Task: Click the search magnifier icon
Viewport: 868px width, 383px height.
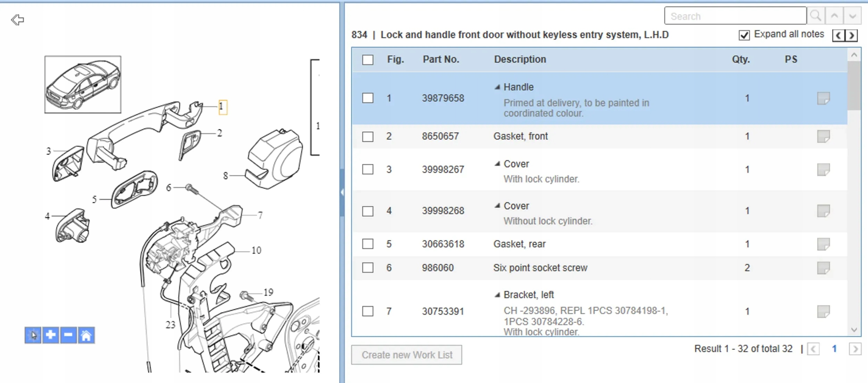Action: 816,16
